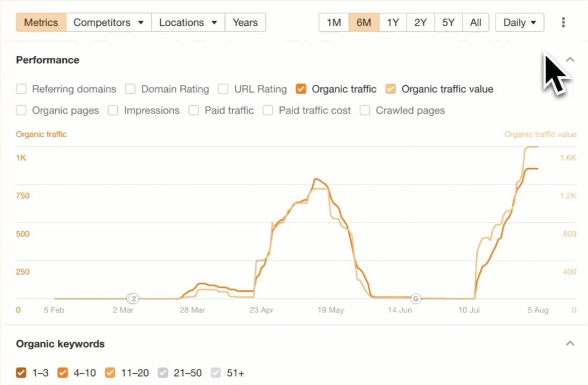
Task: Open the Competitors dropdown arrow
Action: pos(141,22)
